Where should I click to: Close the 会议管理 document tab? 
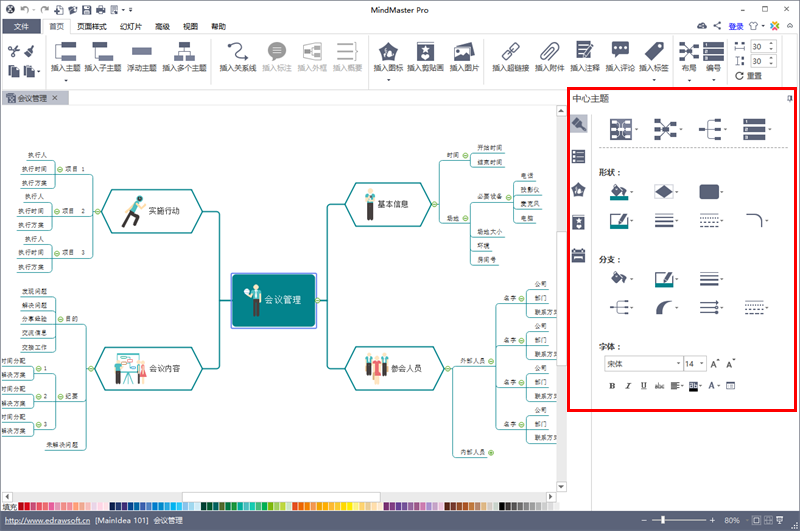point(55,98)
